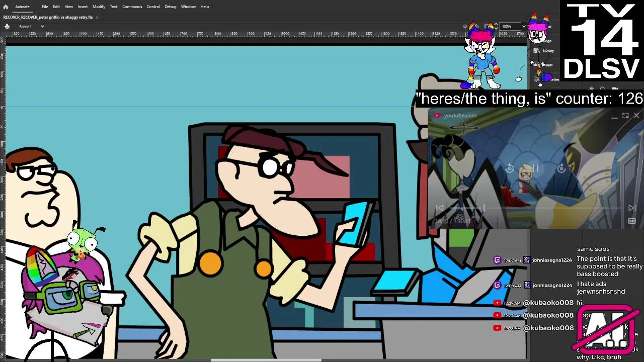The width and height of the screenshot is (644, 362).
Task: Open the Debug menu
Action: (171, 7)
